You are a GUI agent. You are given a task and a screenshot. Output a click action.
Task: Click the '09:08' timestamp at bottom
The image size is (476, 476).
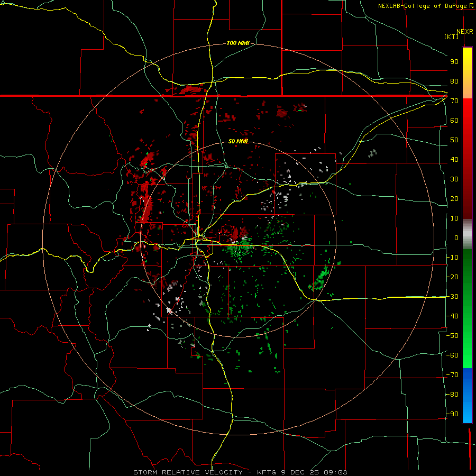pyautogui.click(x=335, y=472)
